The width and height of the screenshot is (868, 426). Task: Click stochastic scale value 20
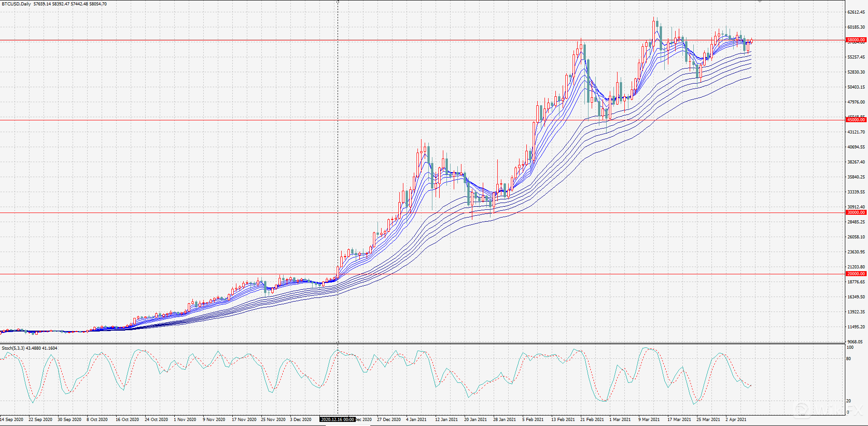(x=848, y=401)
